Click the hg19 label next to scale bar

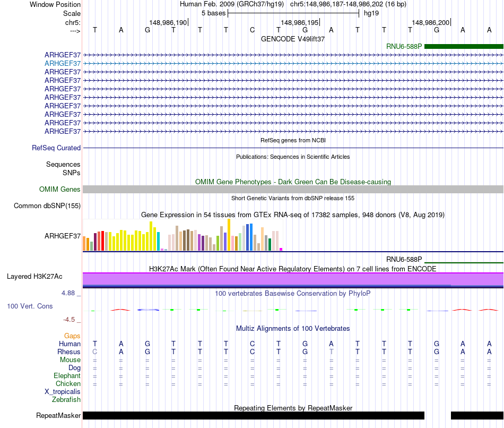pos(371,13)
